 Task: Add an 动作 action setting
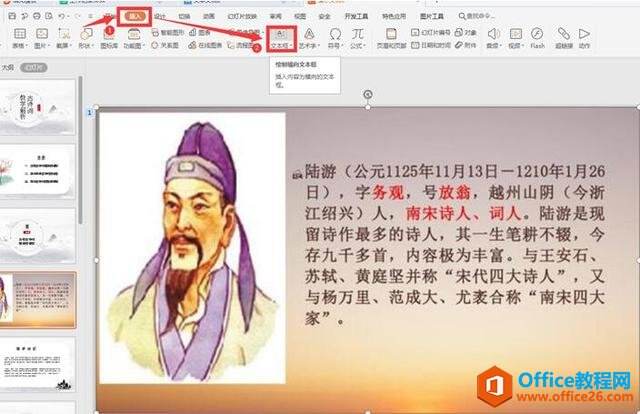pos(584,38)
